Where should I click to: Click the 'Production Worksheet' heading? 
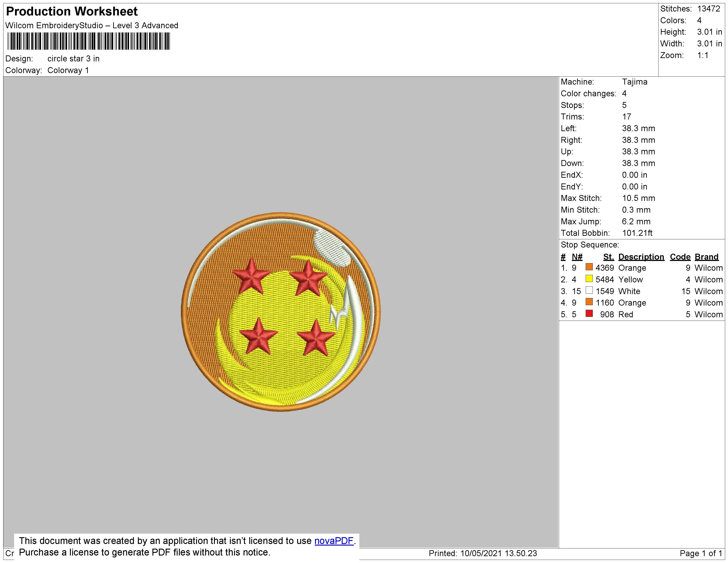click(72, 12)
